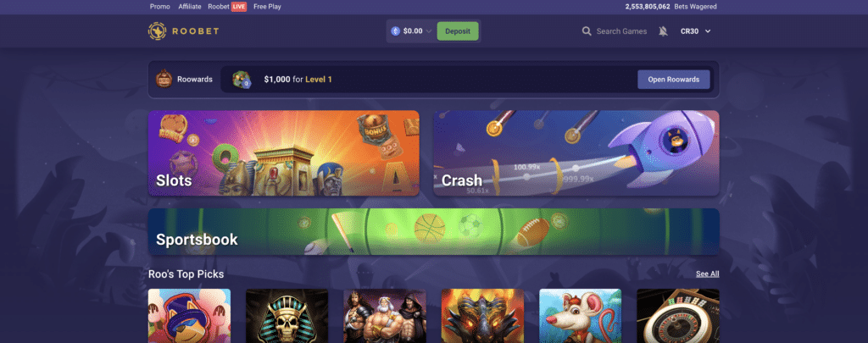Click the Roowards mascot icon
The width and height of the screenshot is (868, 343).
coord(164,79)
